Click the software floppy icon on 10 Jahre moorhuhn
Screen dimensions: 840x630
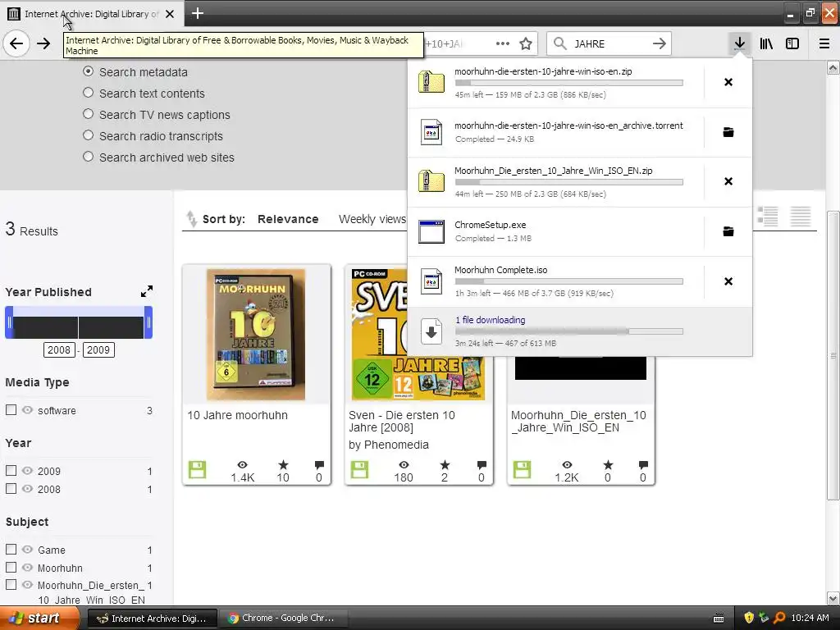(x=197, y=470)
